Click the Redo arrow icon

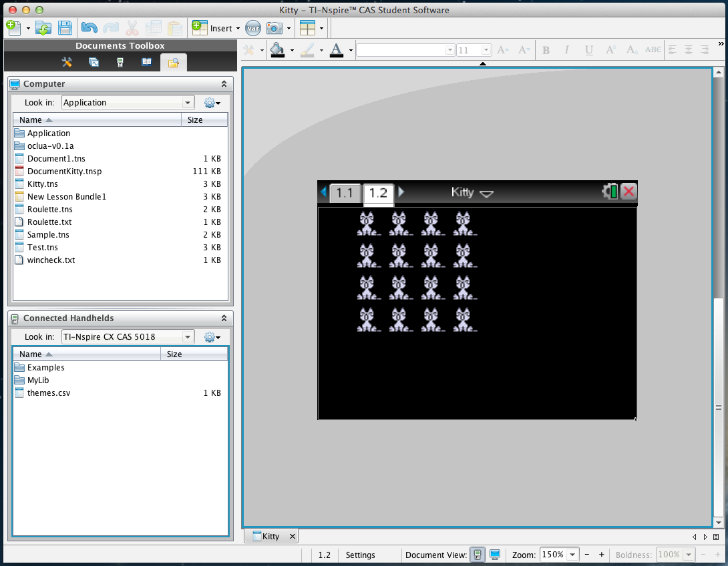pyautogui.click(x=110, y=28)
